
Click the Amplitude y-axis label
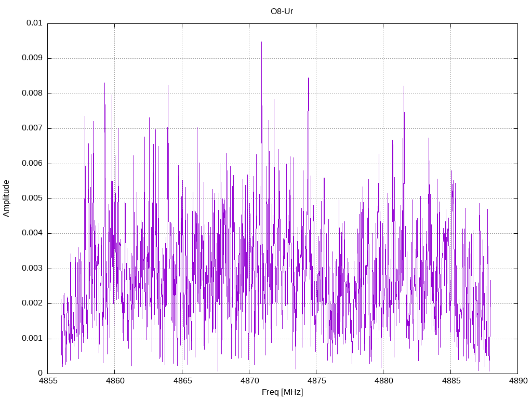(x=6, y=198)
